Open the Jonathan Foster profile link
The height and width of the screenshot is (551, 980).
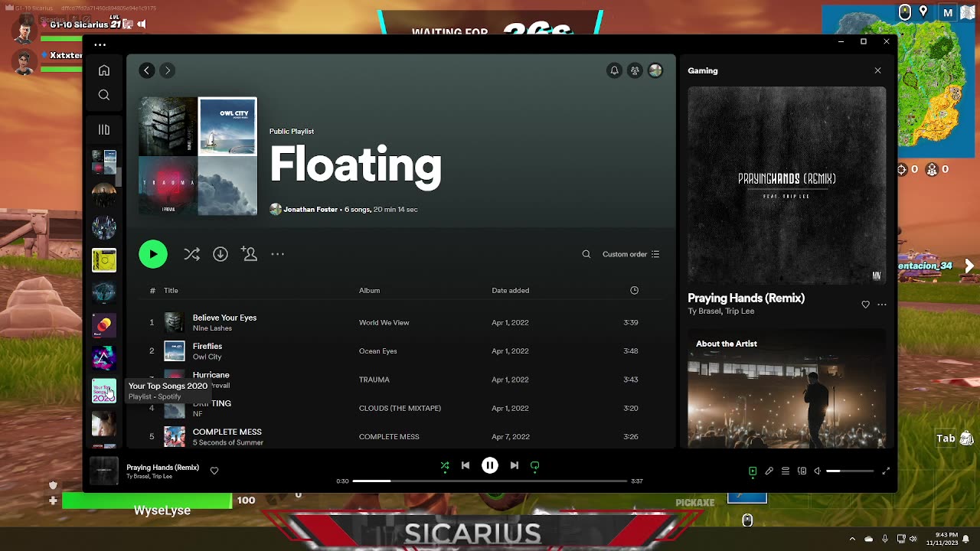(310, 210)
